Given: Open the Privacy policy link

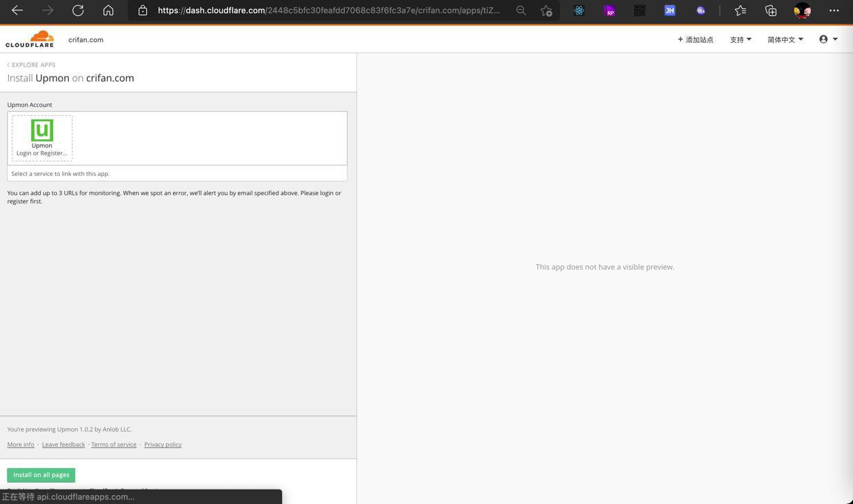Looking at the screenshot, I should click(x=163, y=445).
